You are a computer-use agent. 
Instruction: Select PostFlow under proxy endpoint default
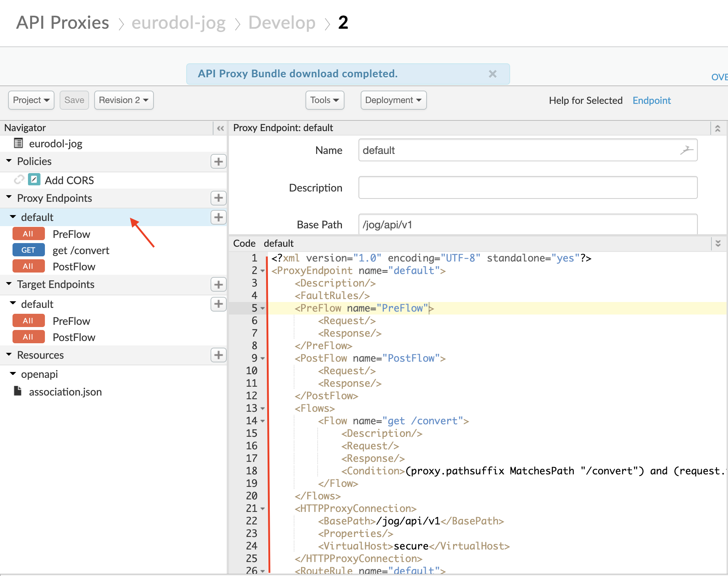click(74, 267)
